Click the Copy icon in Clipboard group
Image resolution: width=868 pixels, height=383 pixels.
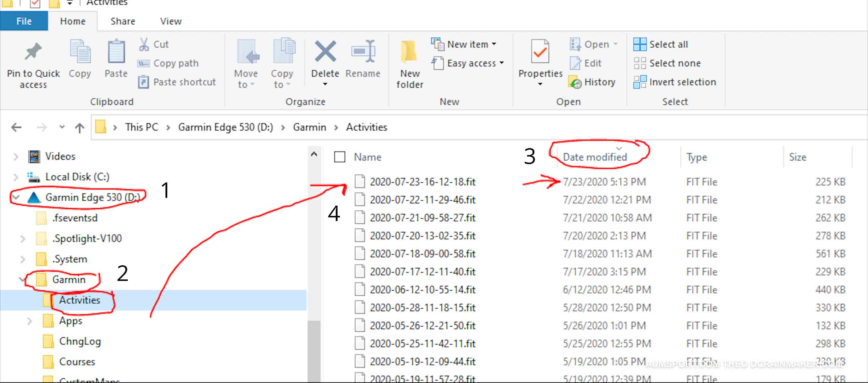(x=80, y=51)
